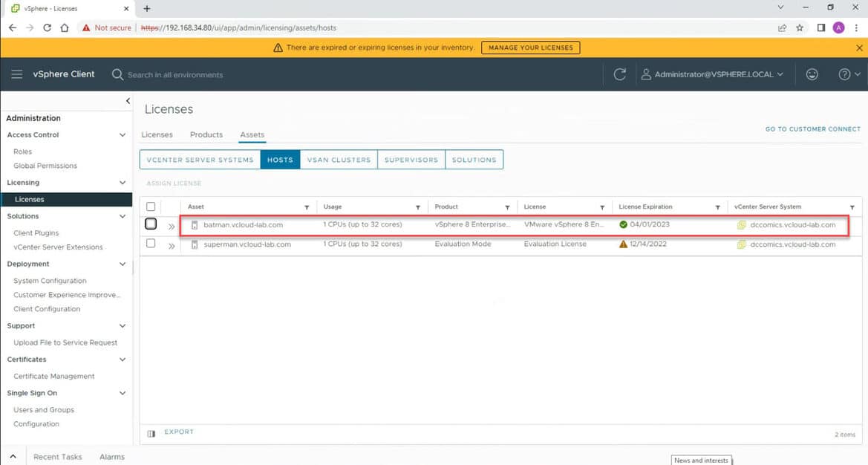Open Client Plugins

pyautogui.click(x=36, y=233)
